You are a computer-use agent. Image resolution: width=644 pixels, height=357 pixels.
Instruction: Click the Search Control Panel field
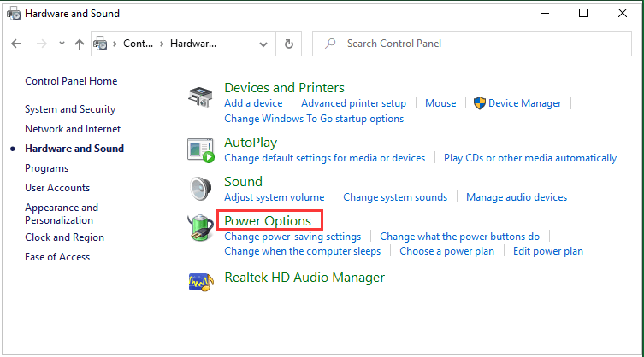pyautogui.click(x=472, y=44)
